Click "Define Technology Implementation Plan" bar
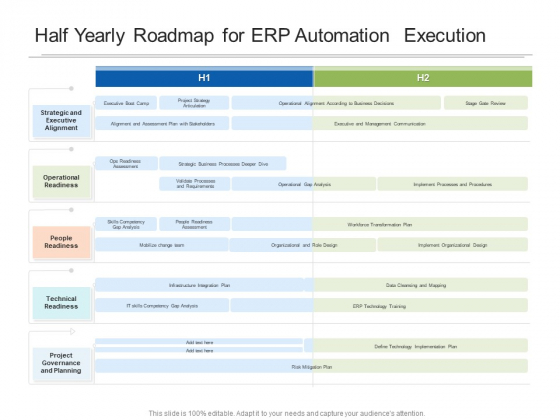560x420 pixels. point(416,346)
